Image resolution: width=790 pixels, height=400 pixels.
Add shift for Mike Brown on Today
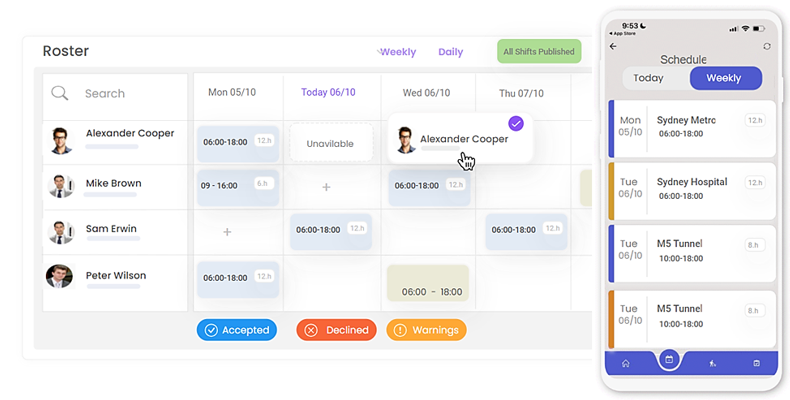pyautogui.click(x=326, y=187)
